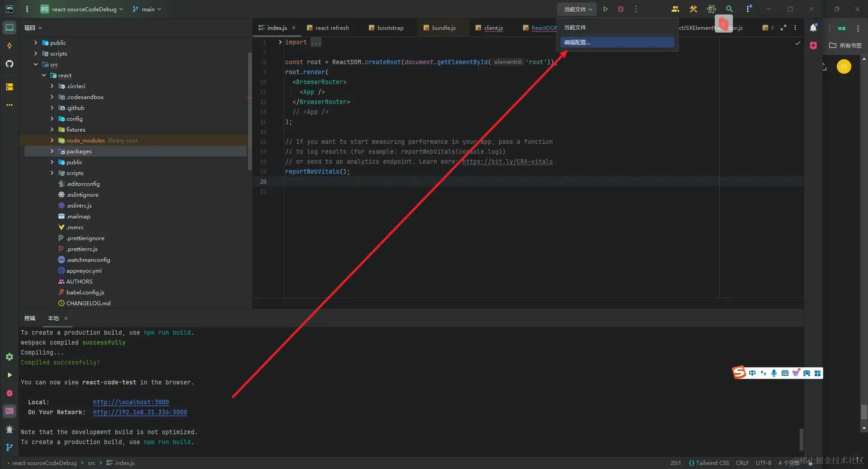Expand the node_modules folder

click(52, 141)
